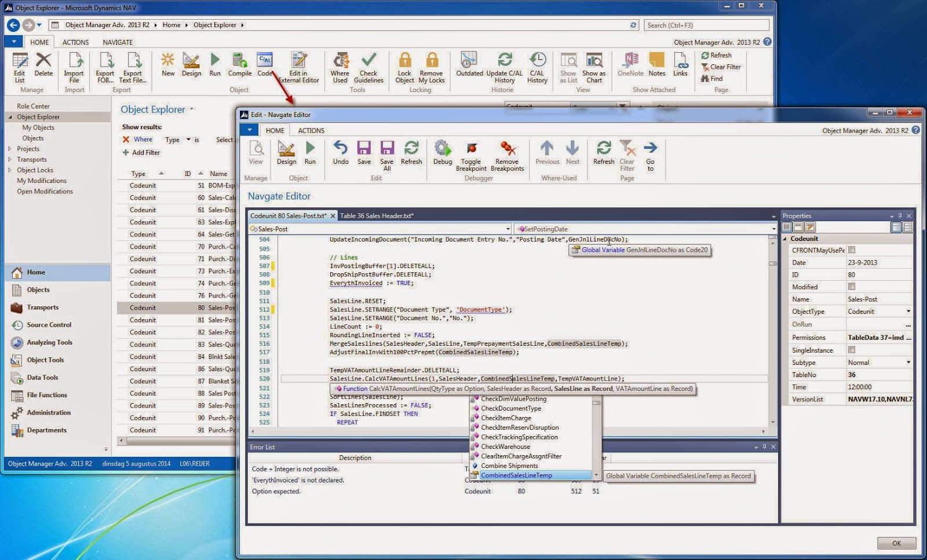Expand the Transports node under Role Center
The image size is (927, 560).
click(x=10, y=159)
